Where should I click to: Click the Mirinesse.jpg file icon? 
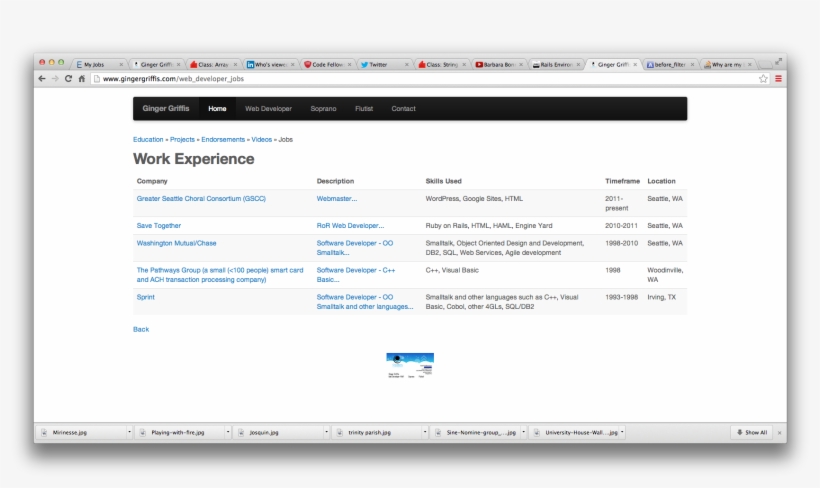(44, 433)
